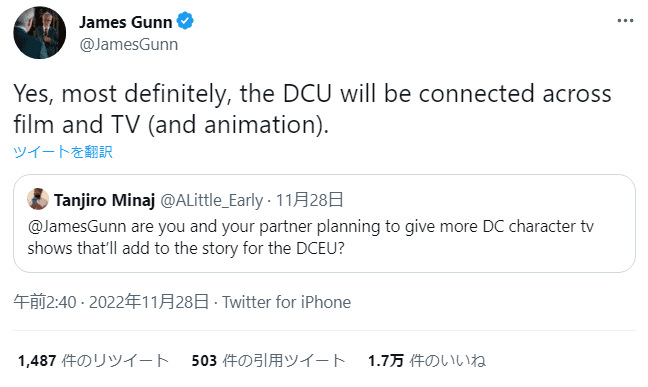The height and width of the screenshot is (387, 648).
Task: Click the blue verified badge
Action: (185, 21)
